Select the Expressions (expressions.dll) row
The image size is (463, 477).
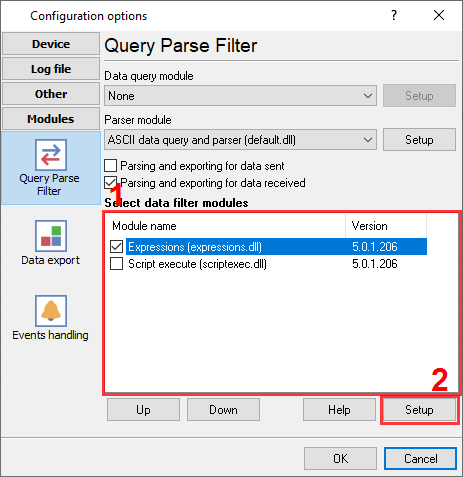coord(268,247)
